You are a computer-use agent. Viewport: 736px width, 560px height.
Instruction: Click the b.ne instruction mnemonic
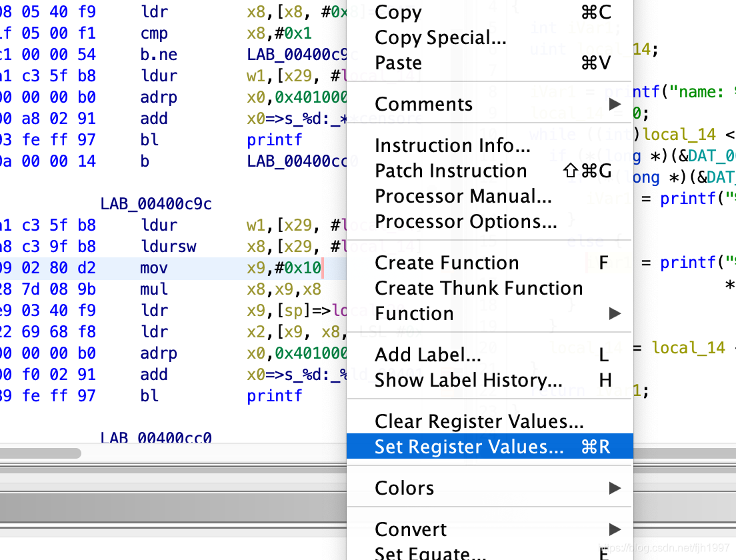coord(159,55)
